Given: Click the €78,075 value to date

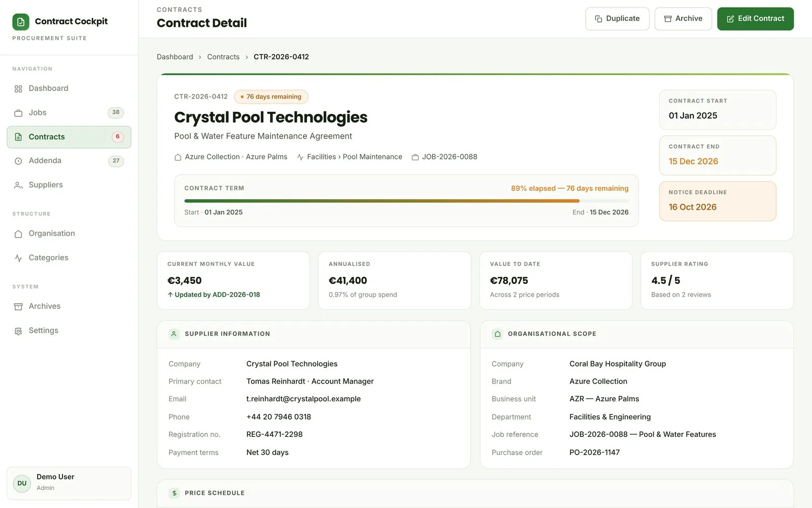Looking at the screenshot, I should coord(509,281).
